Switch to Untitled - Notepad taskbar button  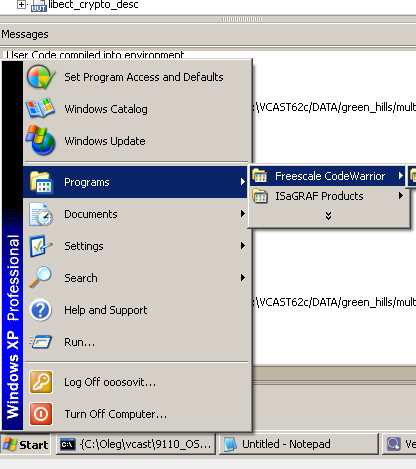[x=299, y=444]
